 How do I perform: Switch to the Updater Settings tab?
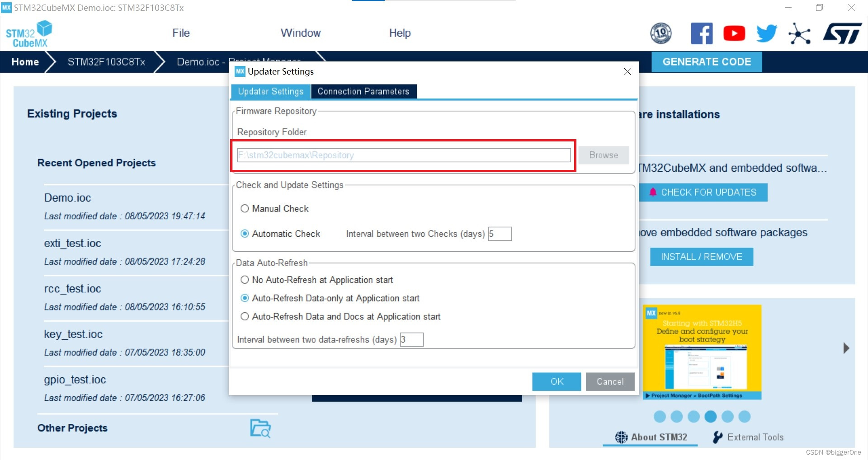pyautogui.click(x=270, y=91)
